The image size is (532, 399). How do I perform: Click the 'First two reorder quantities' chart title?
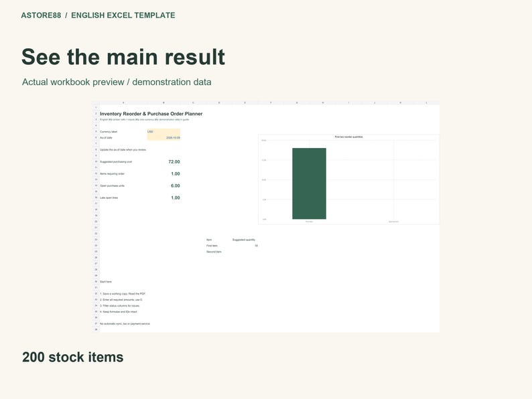[349, 137]
